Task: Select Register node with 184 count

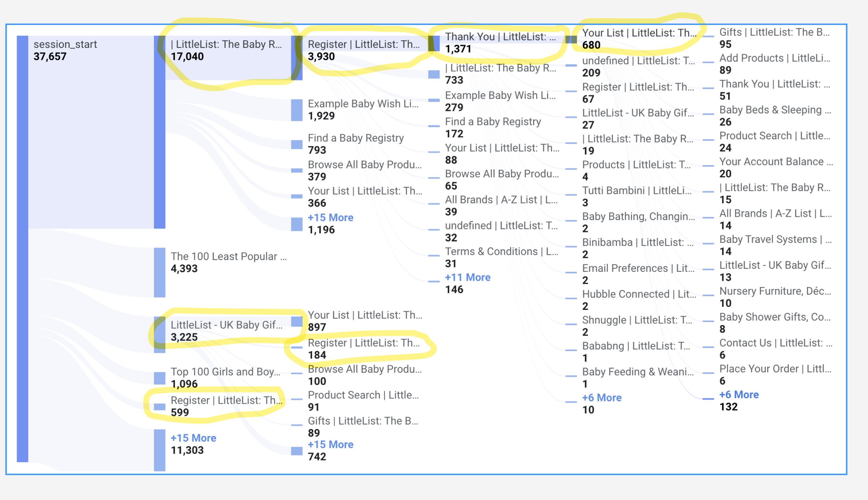Action: (363, 343)
